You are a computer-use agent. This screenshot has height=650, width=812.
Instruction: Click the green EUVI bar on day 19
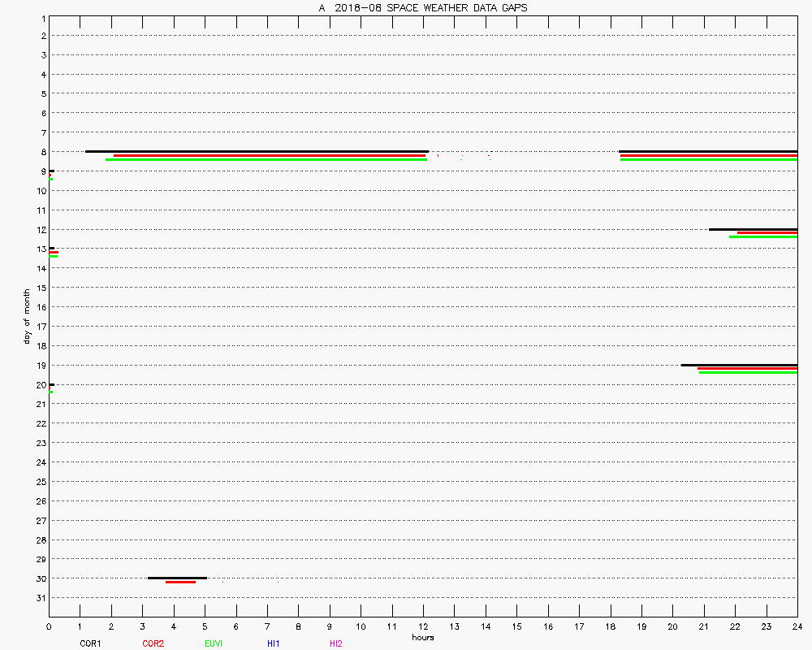[x=748, y=372]
